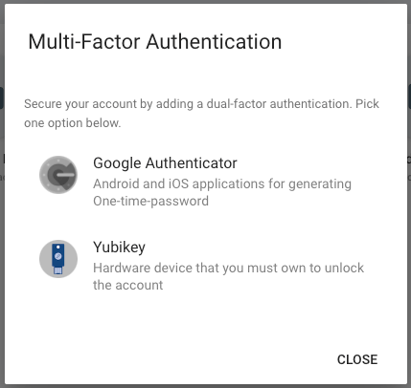Click the dark element peeking at left edge
411x388 pixels.
pyautogui.click(x=2, y=98)
